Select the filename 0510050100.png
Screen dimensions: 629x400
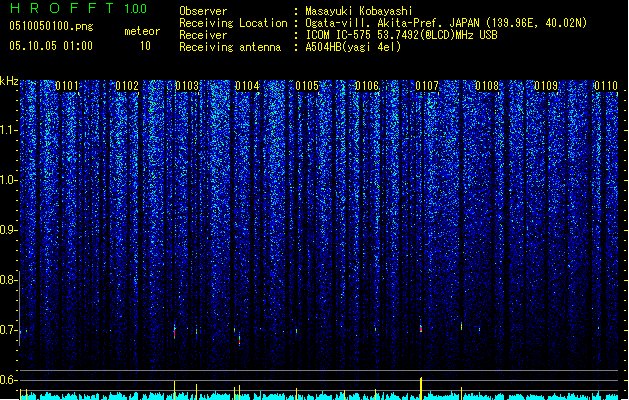51,26
